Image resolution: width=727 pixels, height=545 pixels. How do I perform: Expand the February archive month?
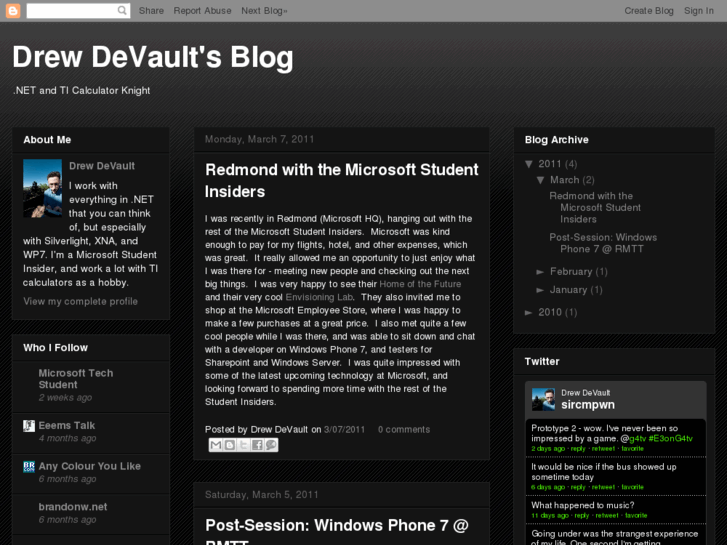pyautogui.click(x=541, y=272)
